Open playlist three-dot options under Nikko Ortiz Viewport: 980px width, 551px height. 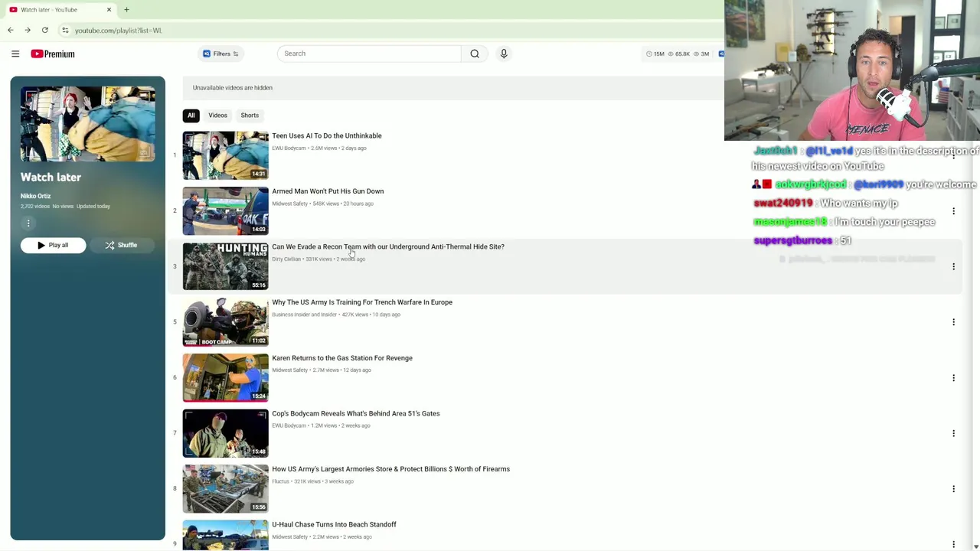coord(28,223)
